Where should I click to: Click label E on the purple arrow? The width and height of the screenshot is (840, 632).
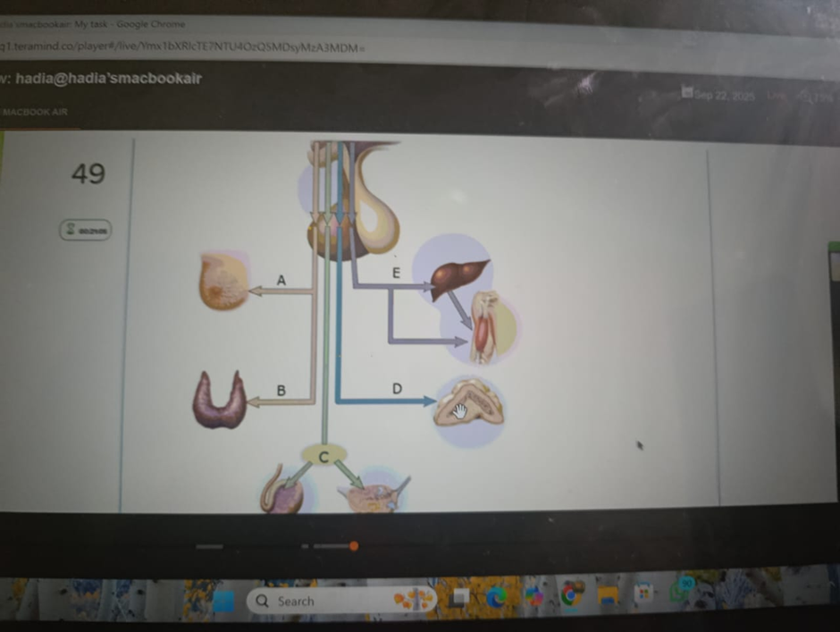(x=395, y=272)
